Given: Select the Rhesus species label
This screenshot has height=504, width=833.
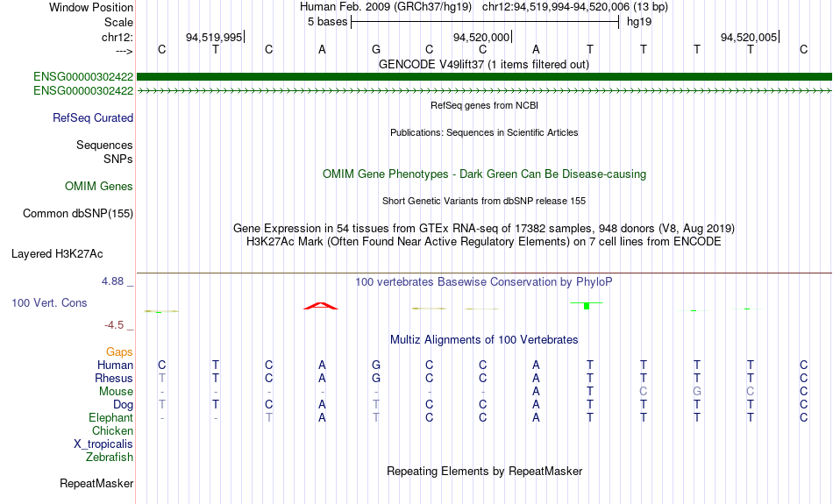Looking at the screenshot, I should 114,378.
